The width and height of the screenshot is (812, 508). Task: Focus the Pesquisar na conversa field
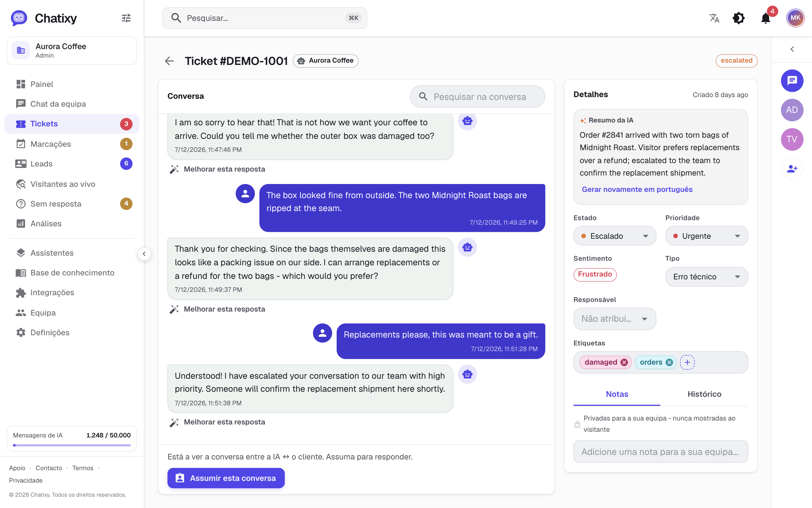(x=477, y=97)
